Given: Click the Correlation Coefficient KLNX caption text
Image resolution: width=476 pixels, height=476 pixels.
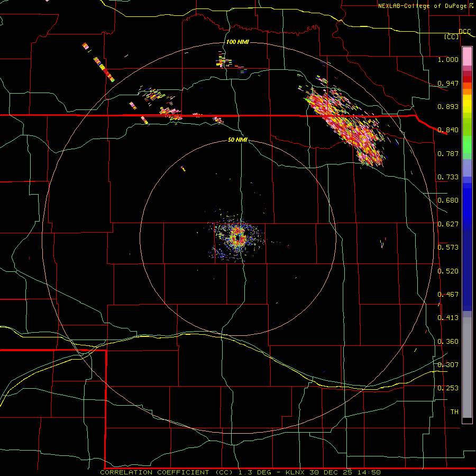Looking at the screenshot, I should [240, 472].
